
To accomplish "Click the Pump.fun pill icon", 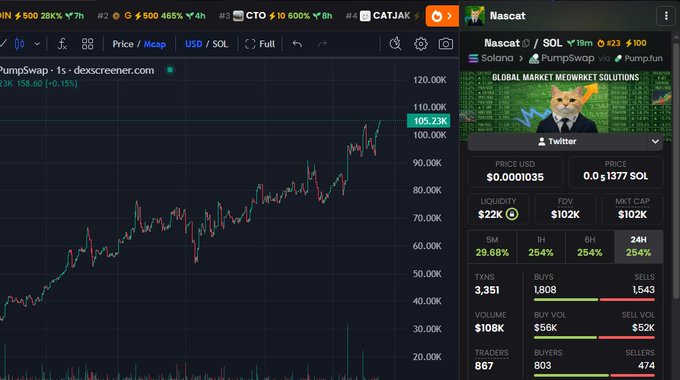I will (x=618, y=58).
